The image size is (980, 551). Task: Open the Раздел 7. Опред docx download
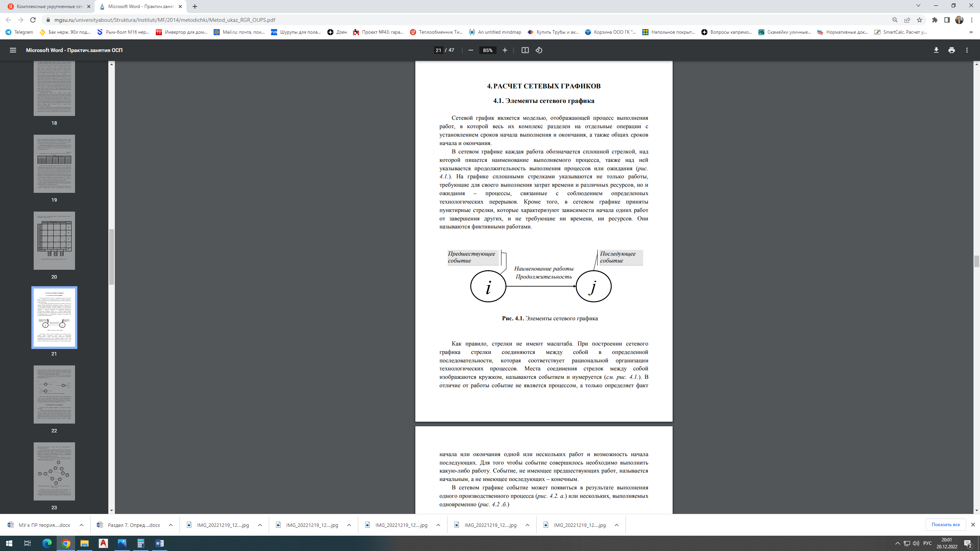(129, 525)
